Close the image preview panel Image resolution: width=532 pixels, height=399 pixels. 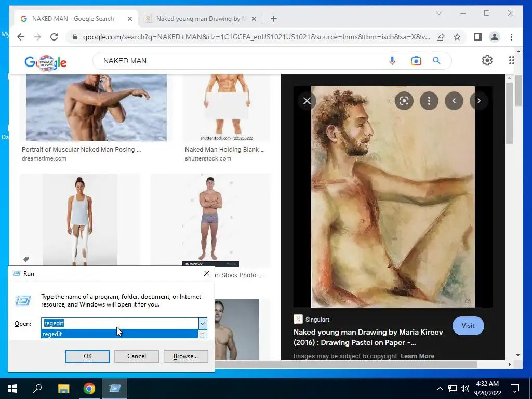(x=307, y=101)
